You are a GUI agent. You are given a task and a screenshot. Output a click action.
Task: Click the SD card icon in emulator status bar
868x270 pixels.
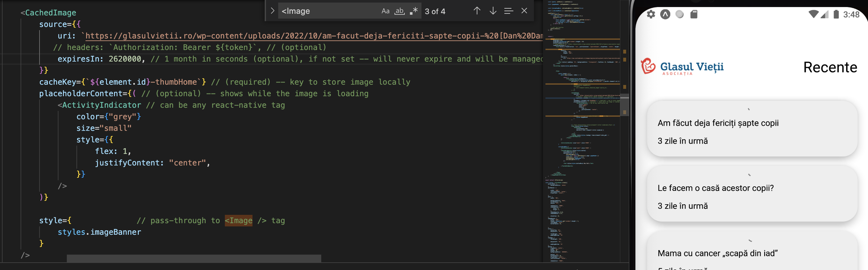point(694,14)
